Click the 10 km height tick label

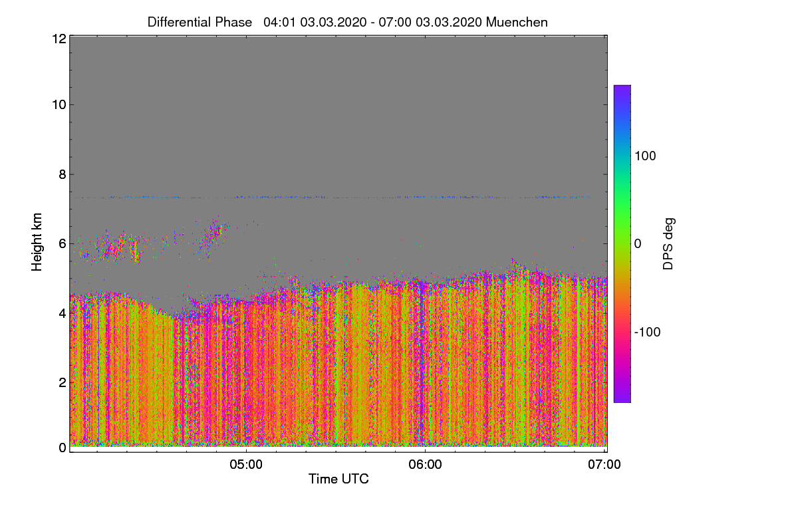tap(58, 104)
